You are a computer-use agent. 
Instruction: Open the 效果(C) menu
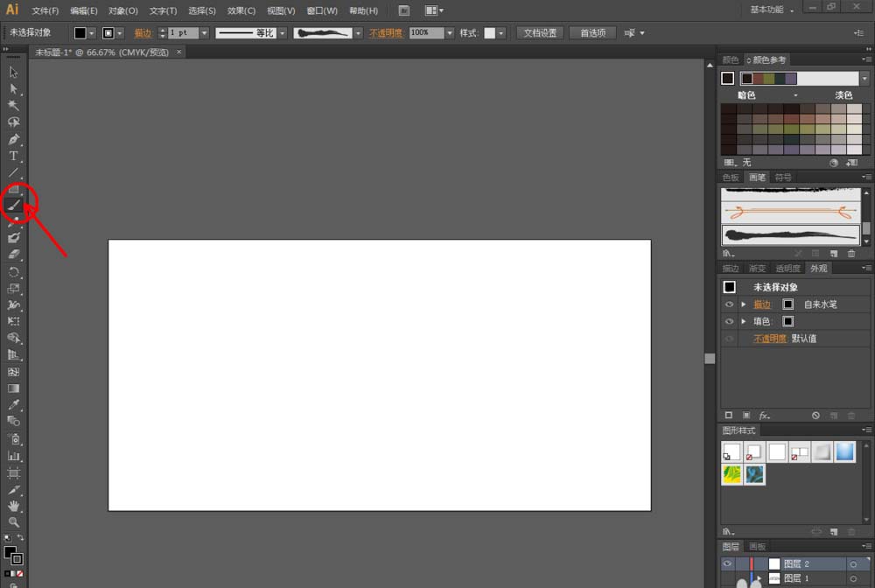click(241, 10)
